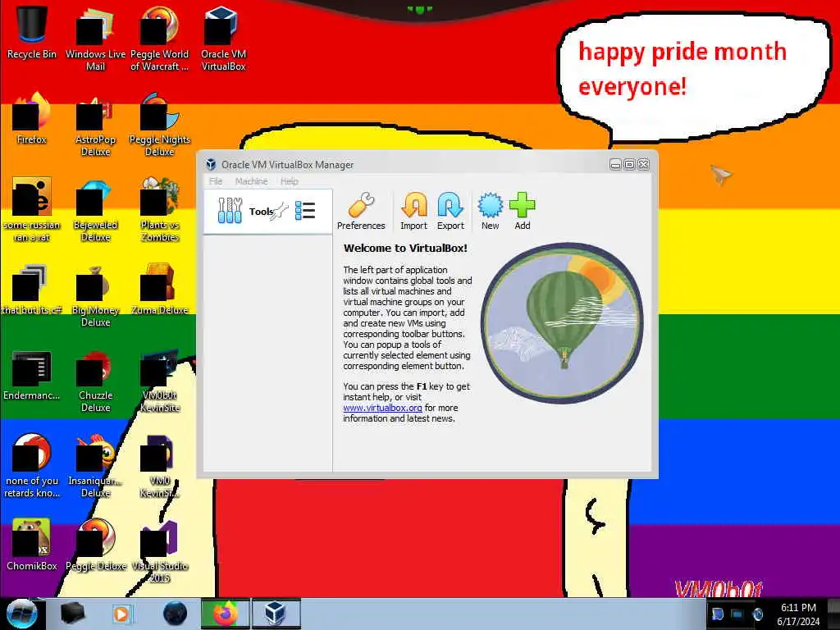Image resolution: width=840 pixels, height=630 pixels.
Task: Select Plants vs Zombies desktop icon
Action: click(159, 210)
